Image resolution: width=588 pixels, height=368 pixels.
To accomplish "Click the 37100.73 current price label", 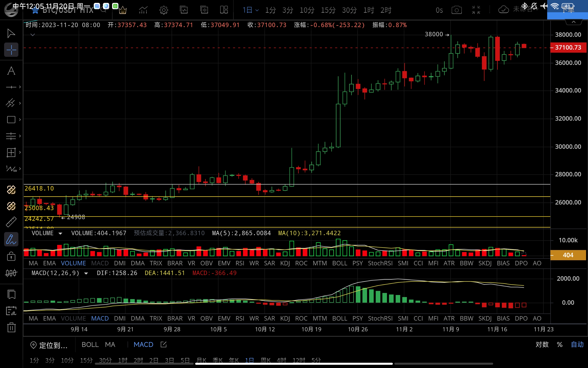I will coord(568,47).
